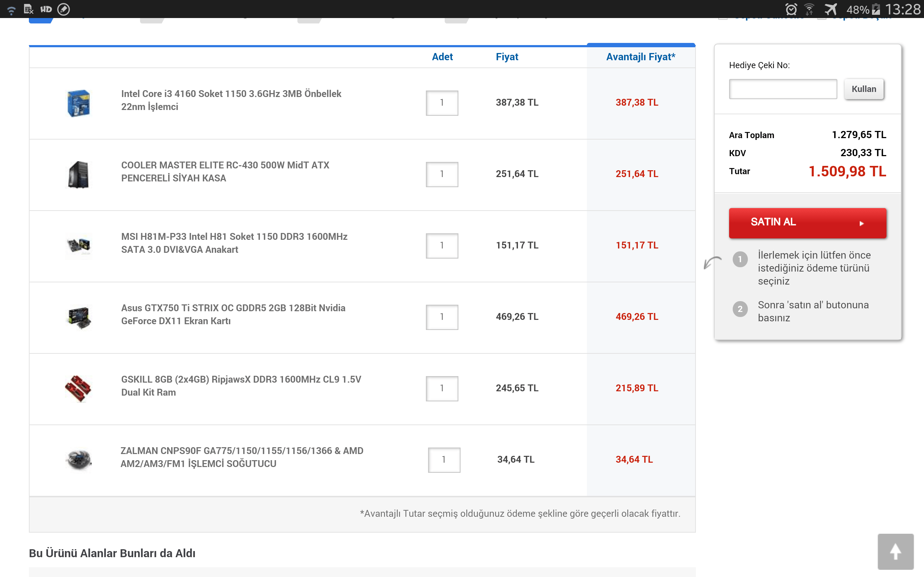The width and height of the screenshot is (924, 577).
Task: Open the Cooler Master case product image
Action: point(78,175)
